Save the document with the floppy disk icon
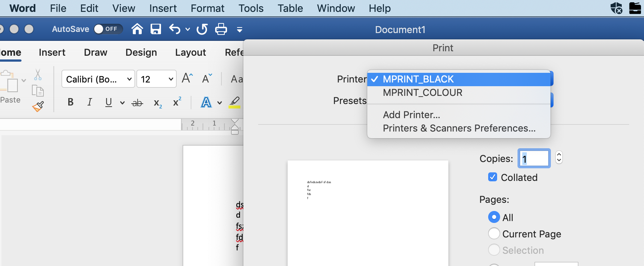This screenshot has width=644, height=266. [x=156, y=29]
